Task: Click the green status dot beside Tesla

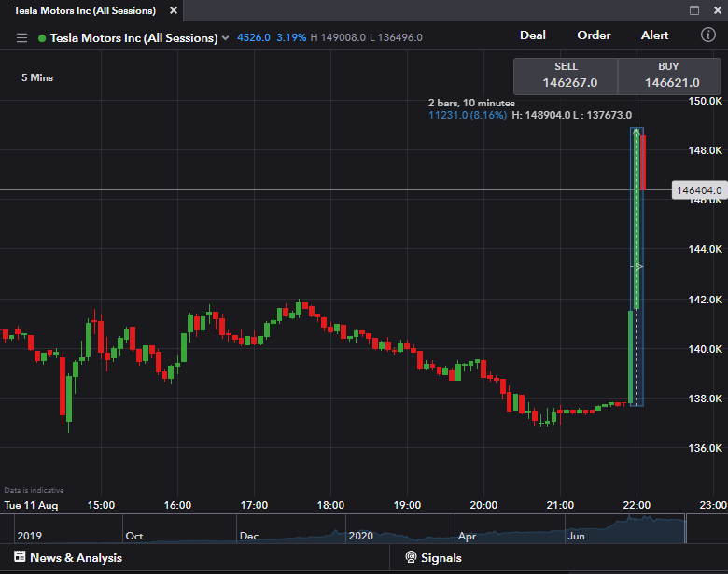Action: pyautogui.click(x=42, y=38)
